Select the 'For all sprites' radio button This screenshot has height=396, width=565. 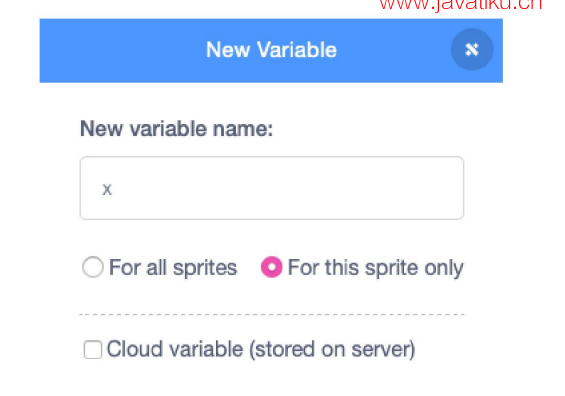click(93, 267)
